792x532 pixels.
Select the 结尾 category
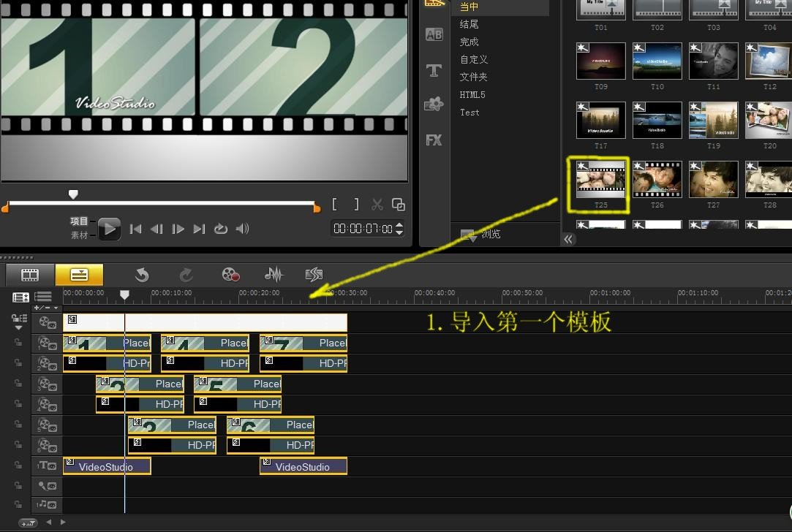click(x=469, y=24)
